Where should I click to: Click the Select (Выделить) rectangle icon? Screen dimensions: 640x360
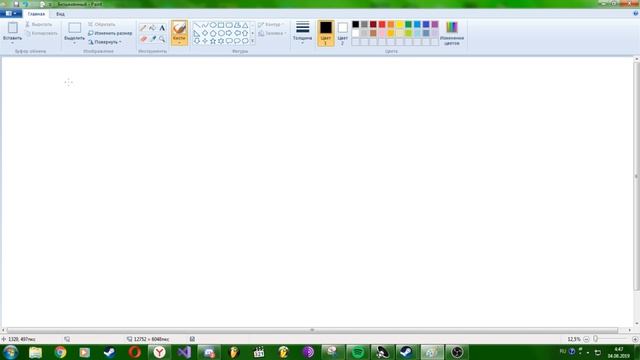pyautogui.click(x=75, y=28)
